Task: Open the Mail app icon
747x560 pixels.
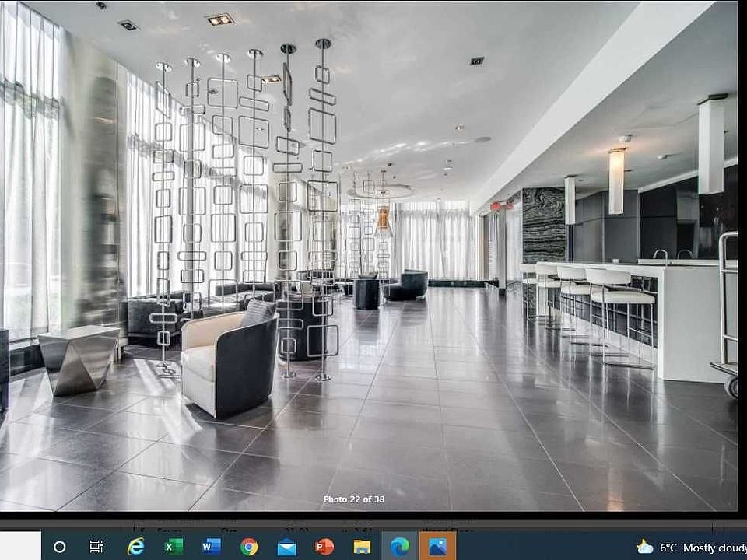Action: tap(286, 547)
